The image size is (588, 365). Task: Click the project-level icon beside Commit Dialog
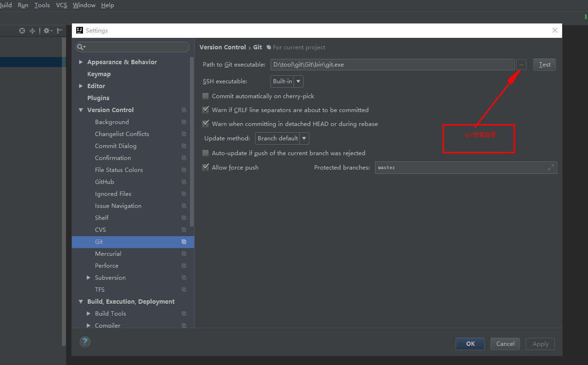(x=184, y=146)
